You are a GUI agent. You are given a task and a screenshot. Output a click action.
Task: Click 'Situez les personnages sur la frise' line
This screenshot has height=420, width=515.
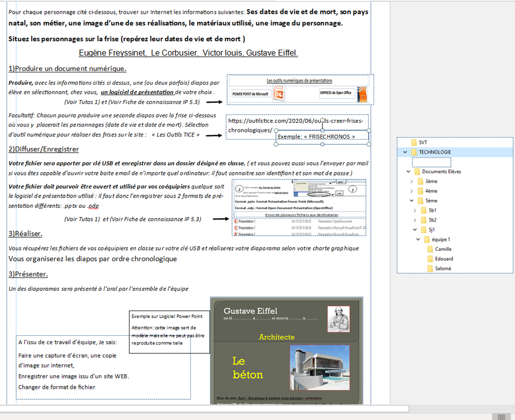pos(127,39)
